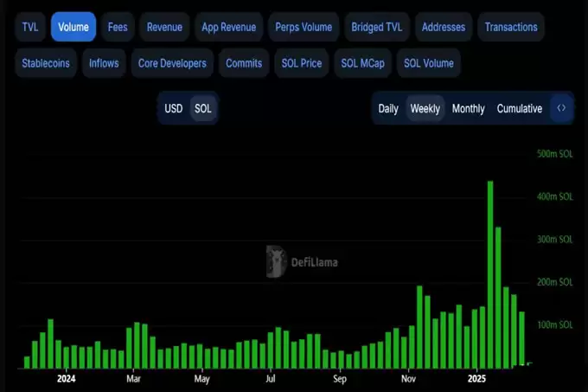Open the TVL metric tab
The height and width of the screenshot is (392, 588).
pyautogui.click(x=30, y=27)
